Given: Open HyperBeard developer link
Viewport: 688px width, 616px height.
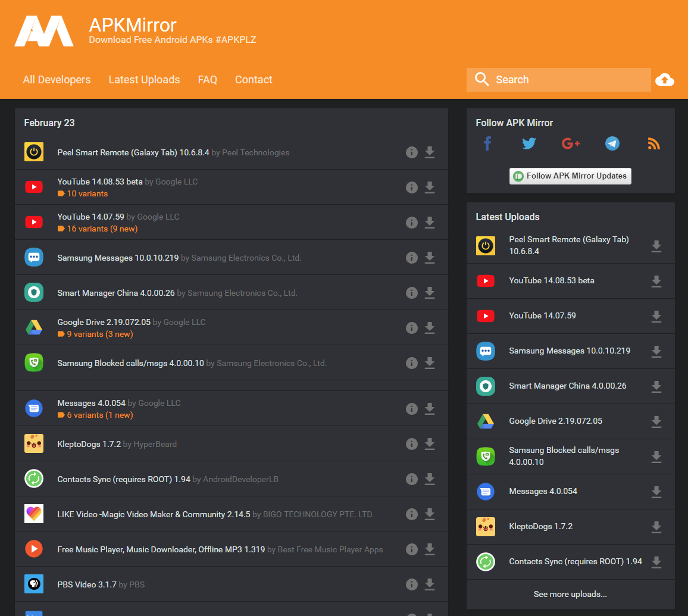Looking at the screenshot, I should pyautogui.click(x=155, y=444).
